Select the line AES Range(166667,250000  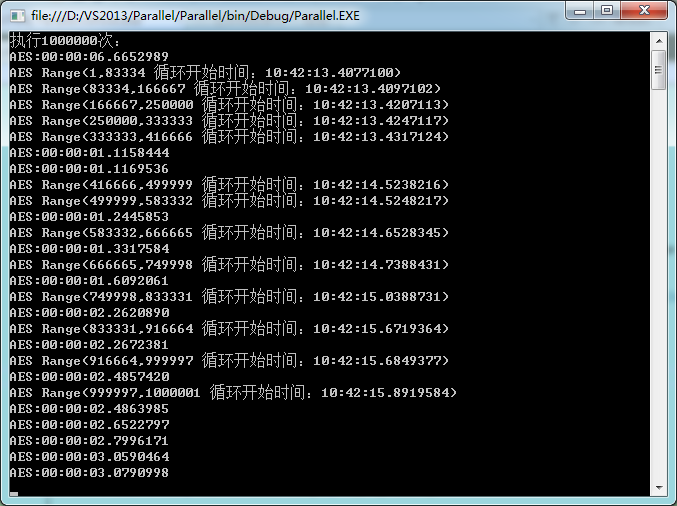coord(229,104)
